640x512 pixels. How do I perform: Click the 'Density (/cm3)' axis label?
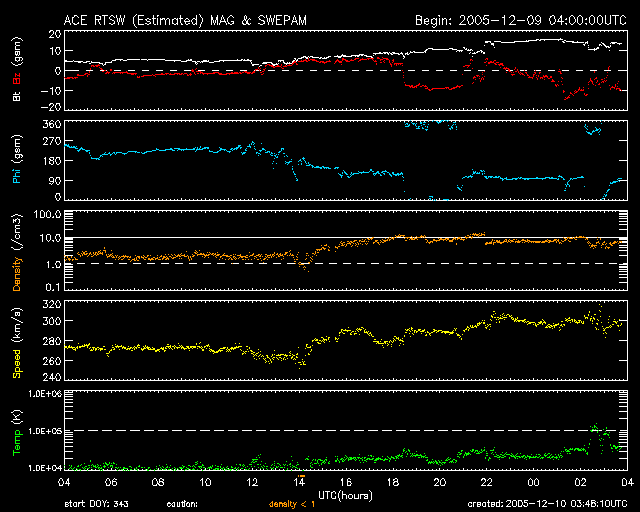tap(17, 252)
